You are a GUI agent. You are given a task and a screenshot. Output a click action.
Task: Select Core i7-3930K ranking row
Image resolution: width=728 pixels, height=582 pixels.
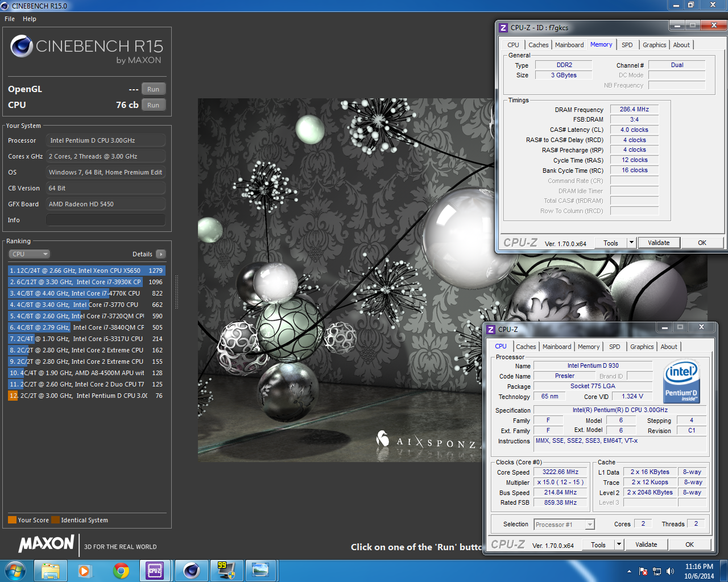(86, 282)
